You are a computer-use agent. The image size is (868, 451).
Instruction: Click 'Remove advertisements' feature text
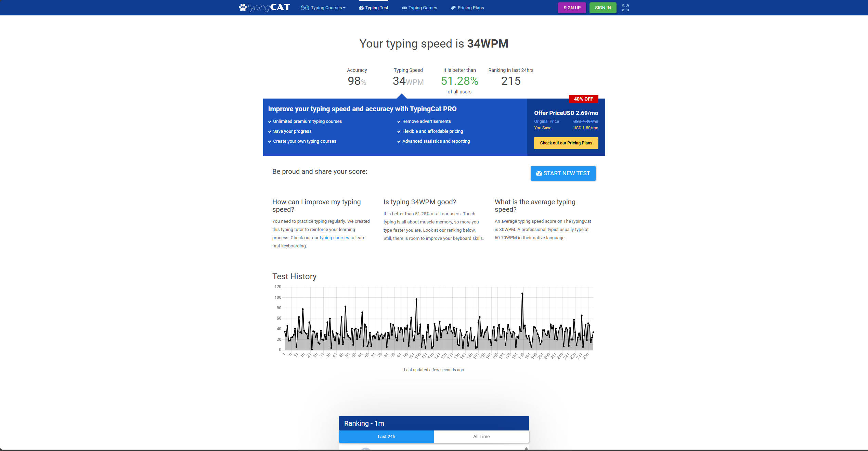426,121
